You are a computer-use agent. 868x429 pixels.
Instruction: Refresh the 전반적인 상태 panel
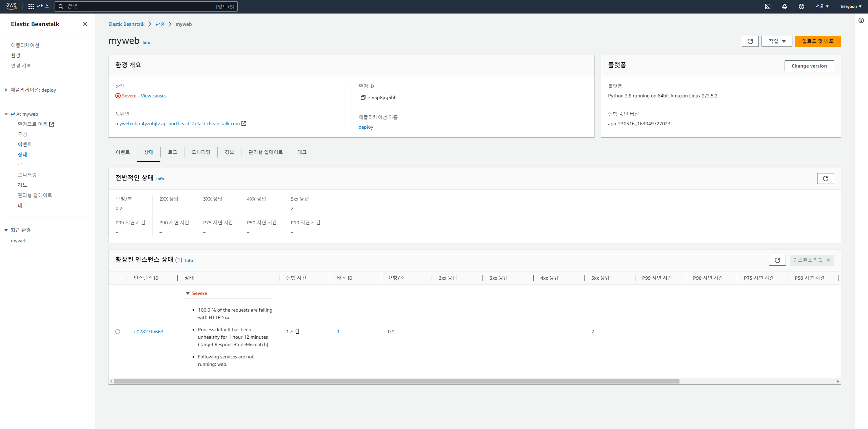pos(826,179)
